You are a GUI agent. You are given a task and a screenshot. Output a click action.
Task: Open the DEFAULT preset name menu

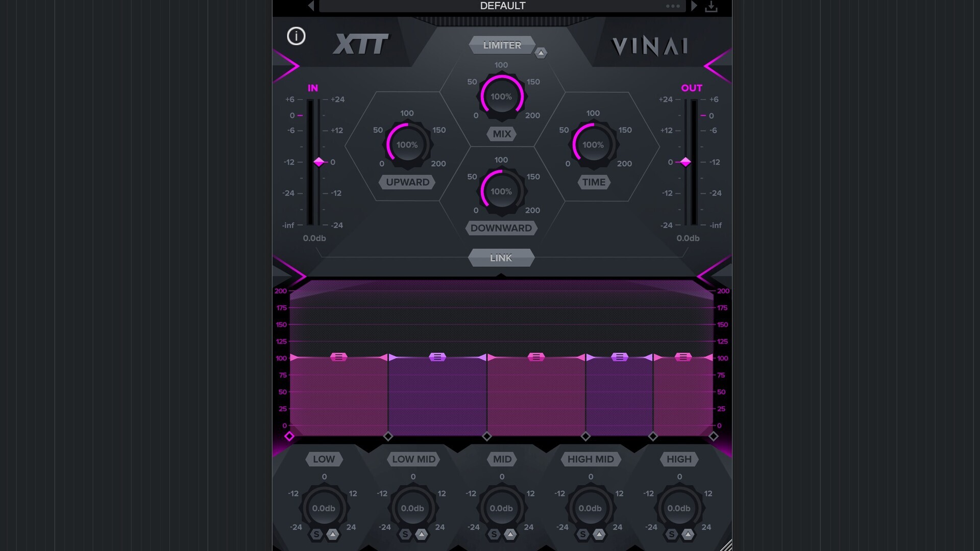pos(502,6)
